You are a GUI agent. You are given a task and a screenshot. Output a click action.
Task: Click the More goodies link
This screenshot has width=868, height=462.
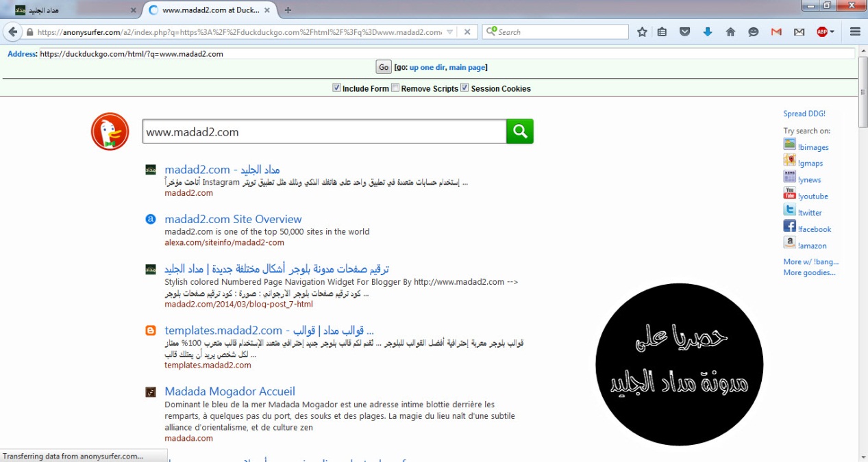[810, 272]
